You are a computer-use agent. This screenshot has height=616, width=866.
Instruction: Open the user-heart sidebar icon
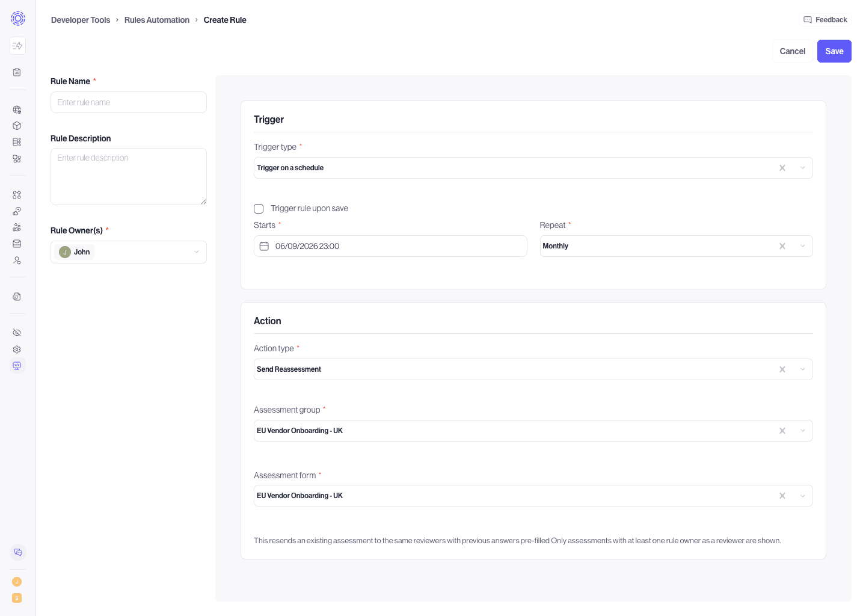[x=17, y=260]
